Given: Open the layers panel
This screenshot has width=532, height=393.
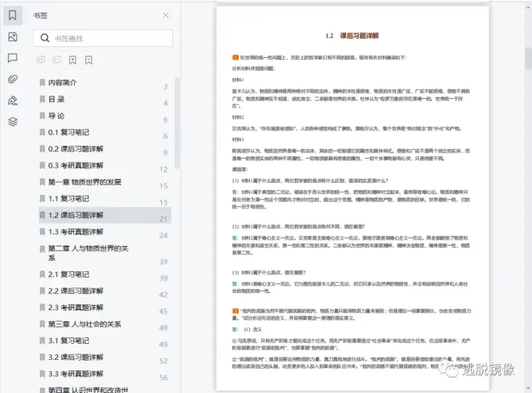Looking at the screenshot, I should pos(12,122).
